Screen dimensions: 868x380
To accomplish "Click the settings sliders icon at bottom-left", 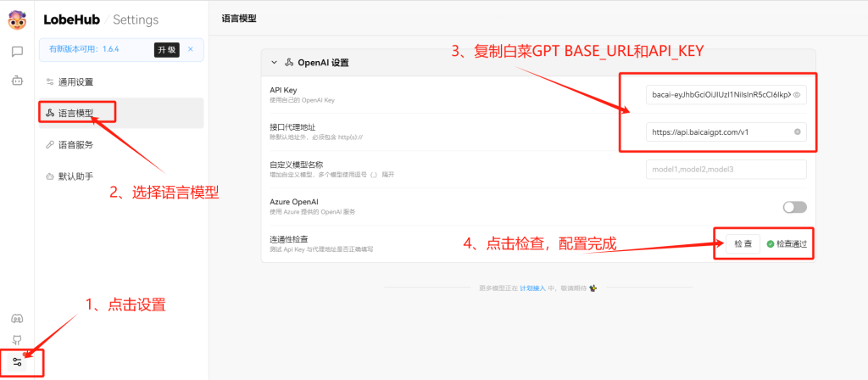I will (17, 361).
